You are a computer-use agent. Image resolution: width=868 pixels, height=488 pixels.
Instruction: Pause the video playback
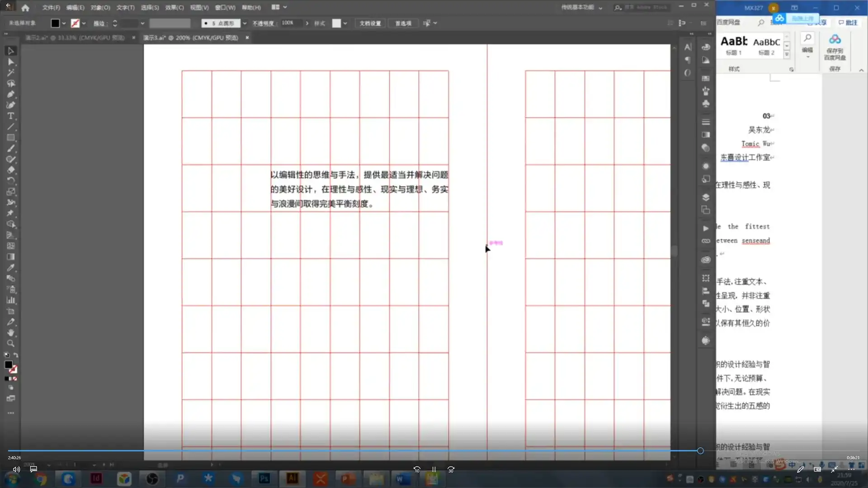tap(434, 469)
